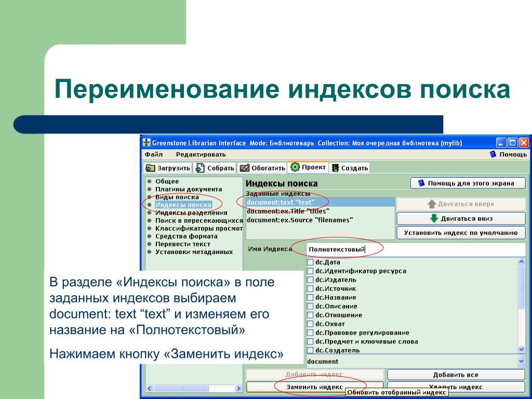Click the Greenstone window title icon
532x399 pixels.
(146, 143)
